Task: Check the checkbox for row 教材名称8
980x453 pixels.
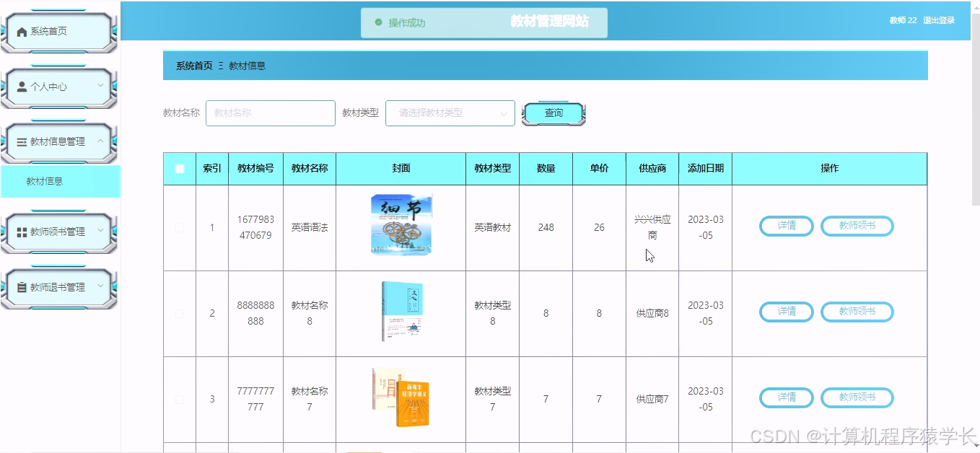Action: tap(180, 314)
